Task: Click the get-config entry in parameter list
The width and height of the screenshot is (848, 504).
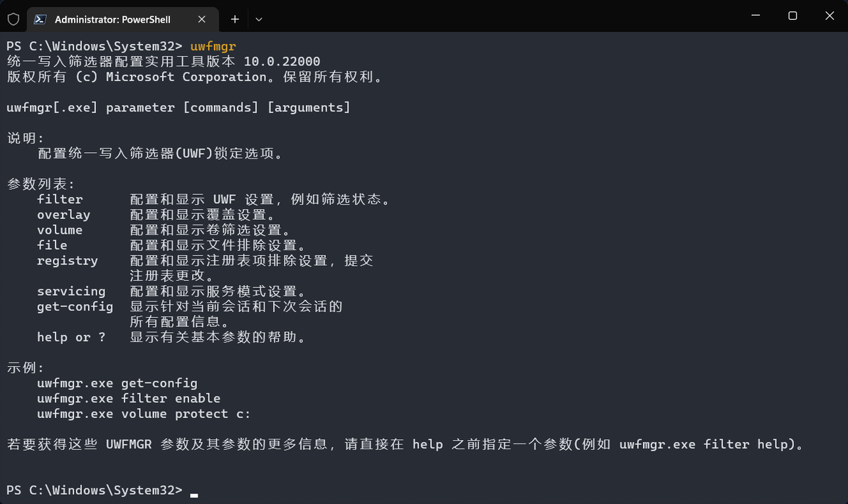Action: tap(75, 307)
